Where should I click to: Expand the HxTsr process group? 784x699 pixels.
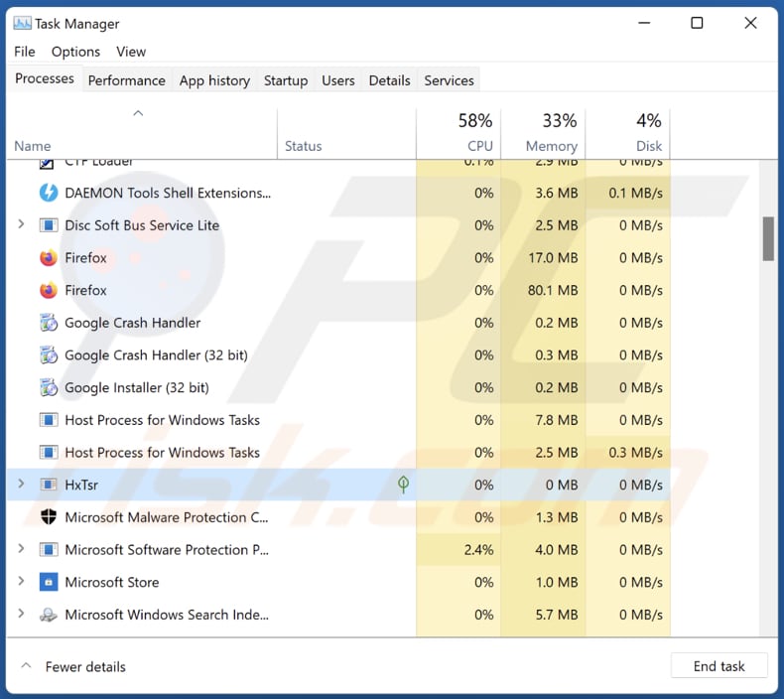tap(21, 484)
